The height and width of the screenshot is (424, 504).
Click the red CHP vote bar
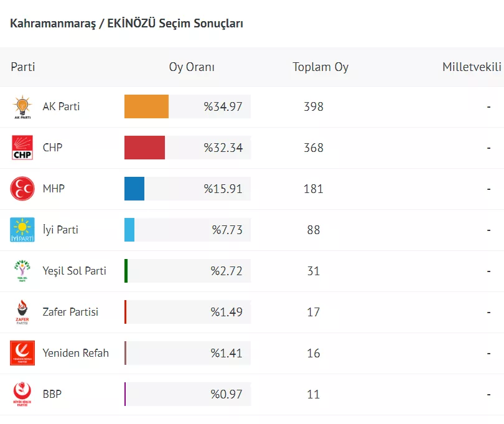point(144,148)
